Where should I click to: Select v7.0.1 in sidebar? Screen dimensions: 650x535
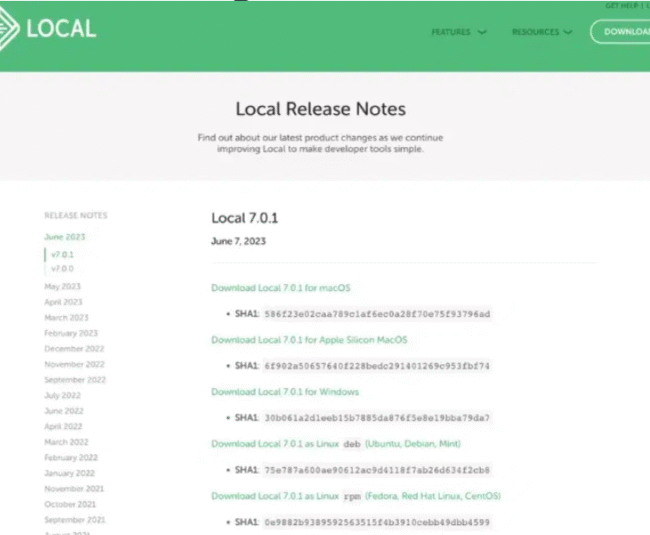[62, 254]
